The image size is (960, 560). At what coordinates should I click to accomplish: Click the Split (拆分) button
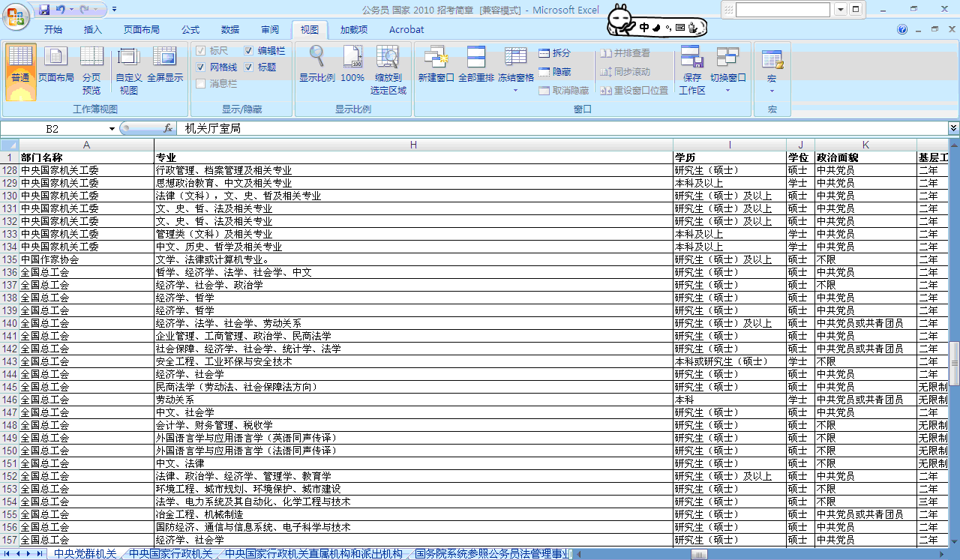pos(554,53)
